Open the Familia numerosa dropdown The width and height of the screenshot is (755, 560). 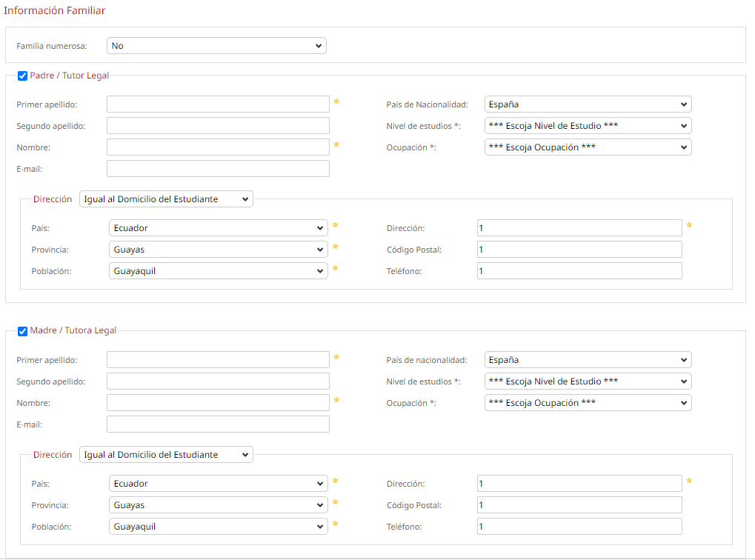(x=216, y=46)
